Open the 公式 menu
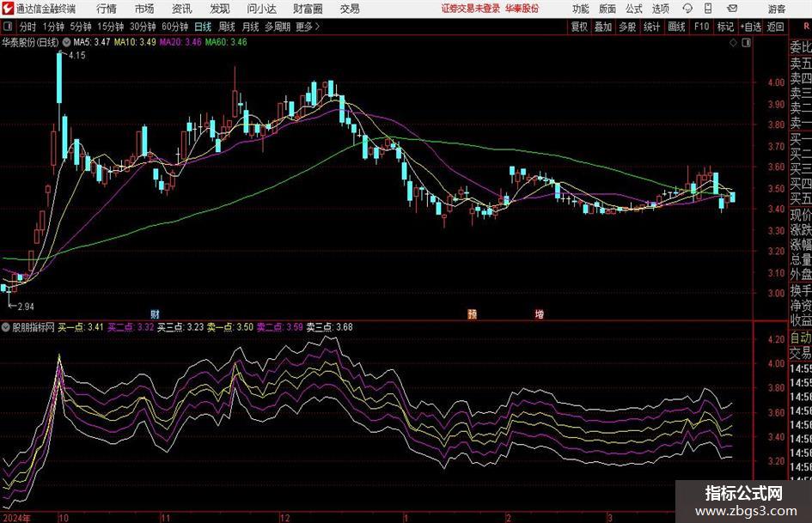Viewport: 812px width, 523px height. [x=633, y=9]
